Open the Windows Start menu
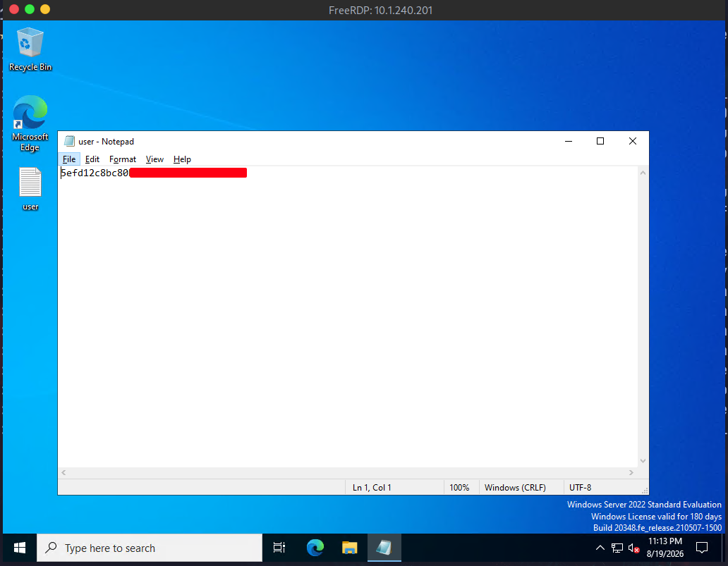 (x=20, y=548)
